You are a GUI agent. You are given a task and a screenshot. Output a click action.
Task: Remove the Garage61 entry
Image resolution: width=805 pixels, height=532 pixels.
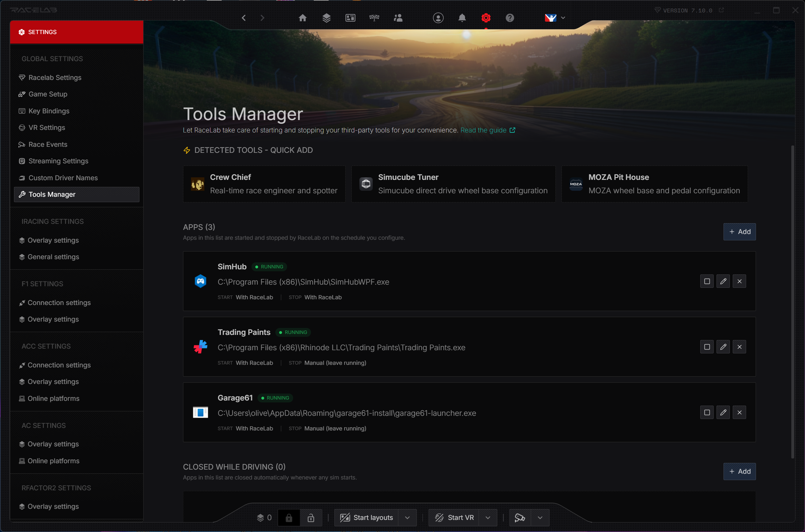click(x=739, y=412)
